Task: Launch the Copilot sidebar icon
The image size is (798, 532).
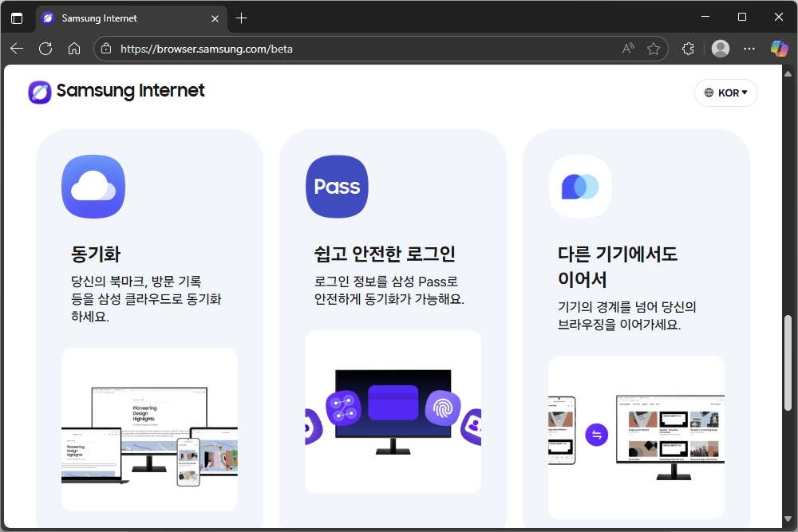Action: pos(779,49)
